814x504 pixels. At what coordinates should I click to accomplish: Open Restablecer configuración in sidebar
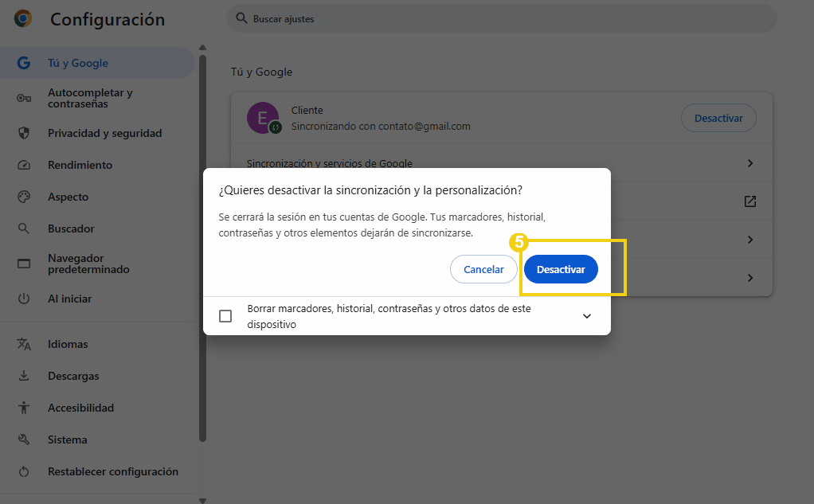click(112, 471)
